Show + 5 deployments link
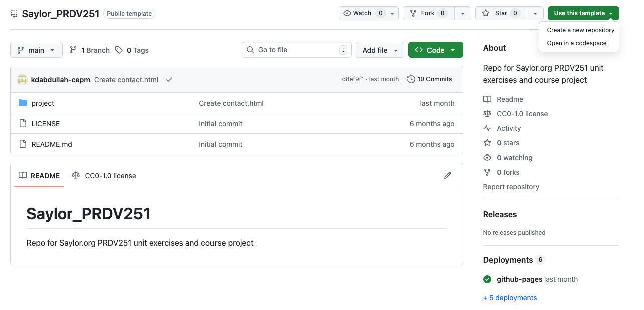The height and width of the screenshot is (310, 644). click(x=510, y=298)
